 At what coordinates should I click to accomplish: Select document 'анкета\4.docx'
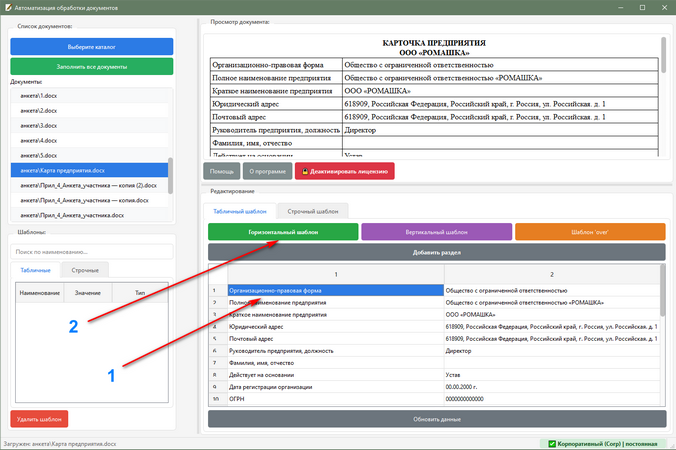(x=89, y=141)
